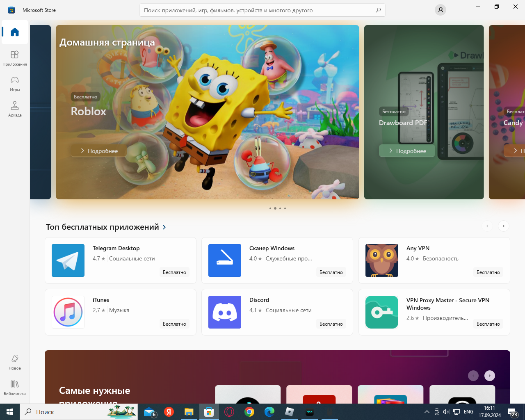Viewport: 525px width, 420px height.
Task: Click the Roblox SpongeBob banner image
Action: pos(208,112)
